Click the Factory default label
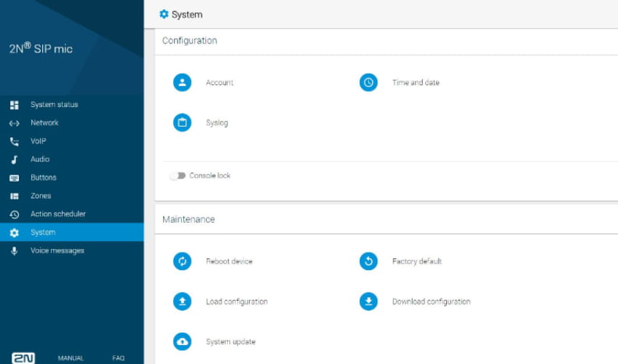The image size is (618, 364). pos(417,261)
